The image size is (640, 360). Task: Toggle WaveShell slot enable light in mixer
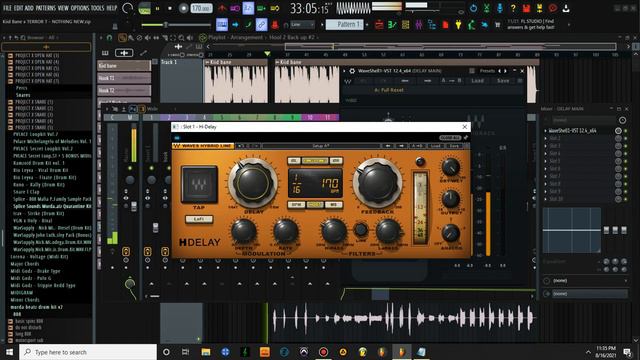626,131
